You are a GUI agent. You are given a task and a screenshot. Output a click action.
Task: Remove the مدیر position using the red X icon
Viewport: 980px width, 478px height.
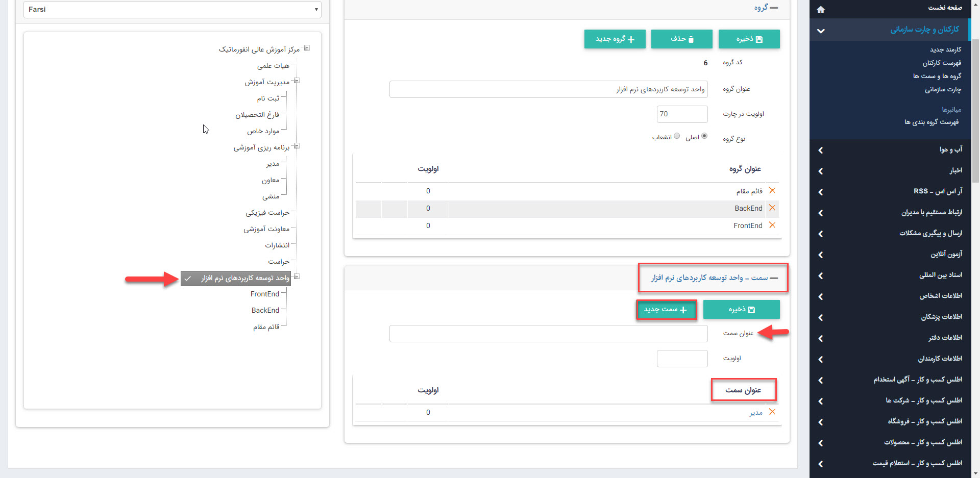(772, 412)
